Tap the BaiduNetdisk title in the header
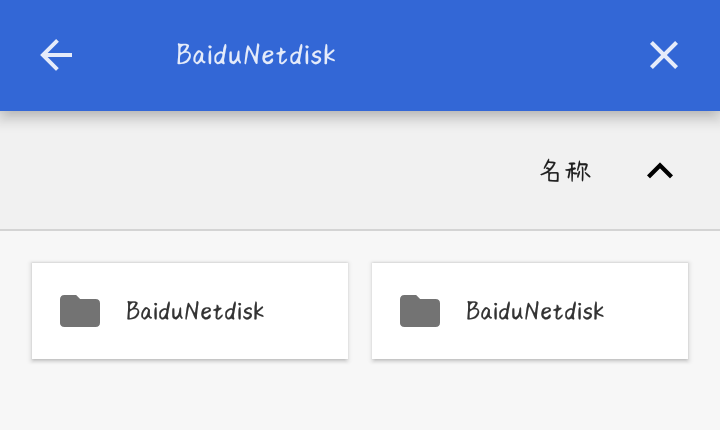 256,55
